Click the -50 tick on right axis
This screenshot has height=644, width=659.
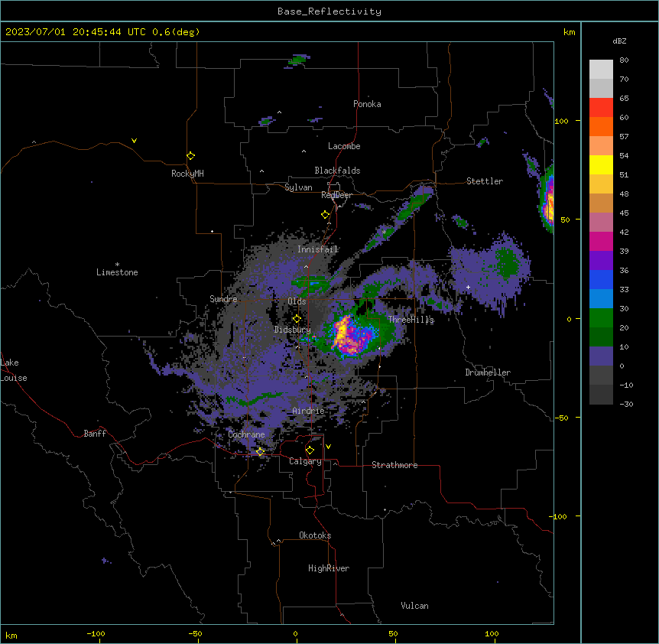pos(561,418)
